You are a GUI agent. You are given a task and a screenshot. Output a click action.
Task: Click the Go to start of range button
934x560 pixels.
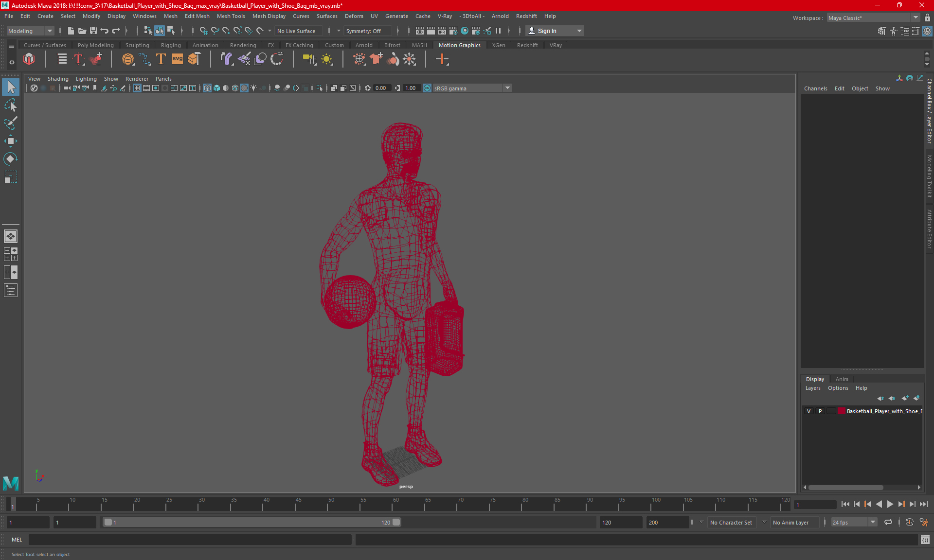pyautogui.click(x=845, y=504)
